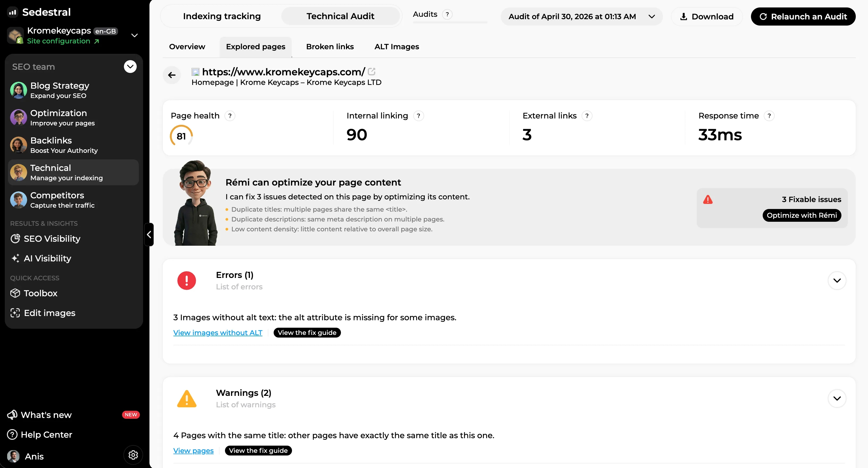Click the Backlinks avatar icon
This screenshot has height=468, width=868.
point(19,145)
